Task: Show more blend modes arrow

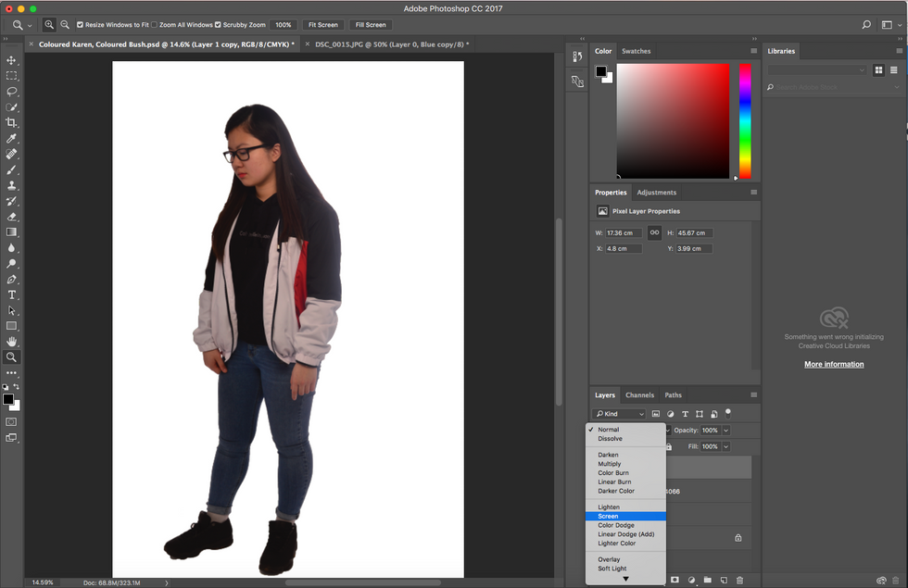Action: (625, 579)
